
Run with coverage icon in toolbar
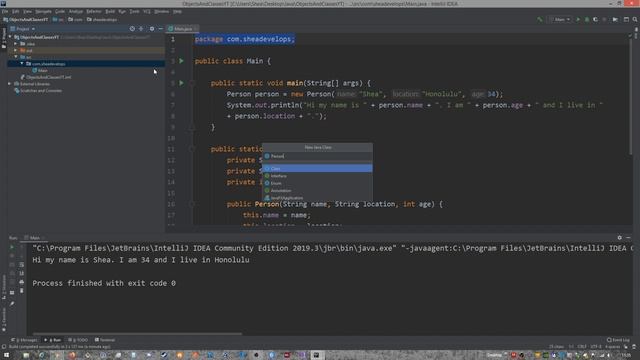pos(596,19)
